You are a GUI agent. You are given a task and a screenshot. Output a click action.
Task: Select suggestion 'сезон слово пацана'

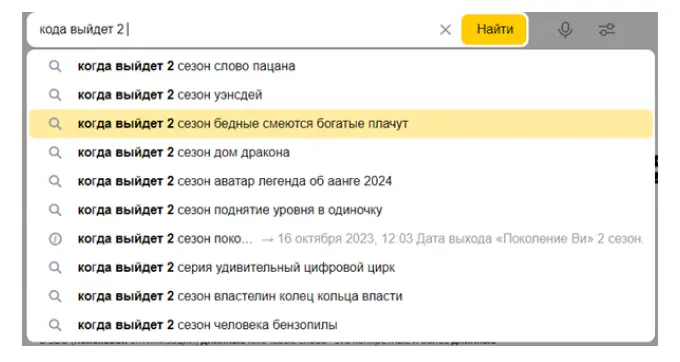[340, 66]
